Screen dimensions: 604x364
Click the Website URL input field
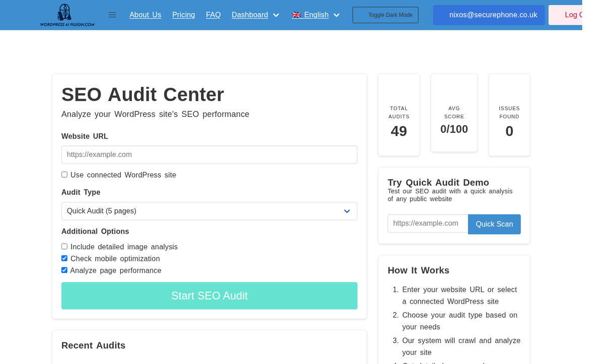point(209,155)
